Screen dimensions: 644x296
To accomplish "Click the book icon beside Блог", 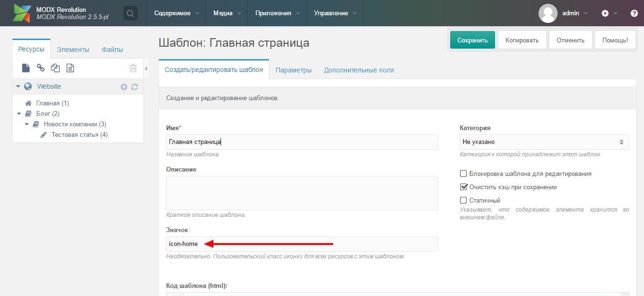I will click(29, 113).
